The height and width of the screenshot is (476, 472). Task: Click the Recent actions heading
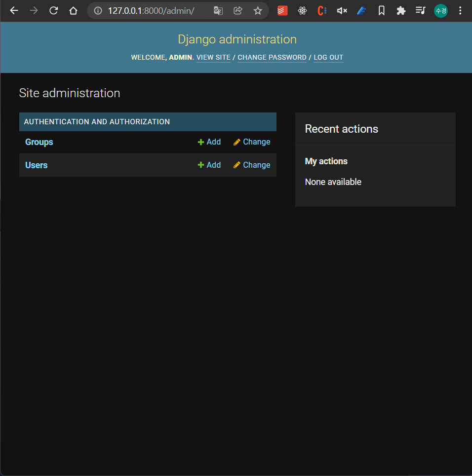341,129
